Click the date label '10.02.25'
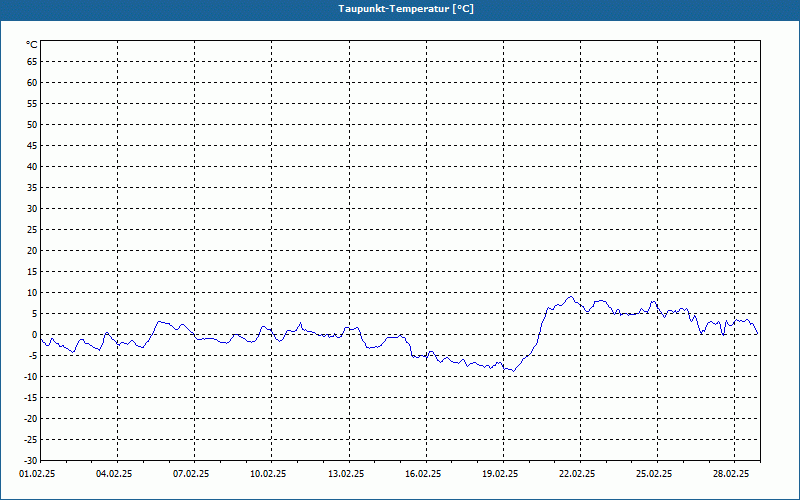 (268, 474)
